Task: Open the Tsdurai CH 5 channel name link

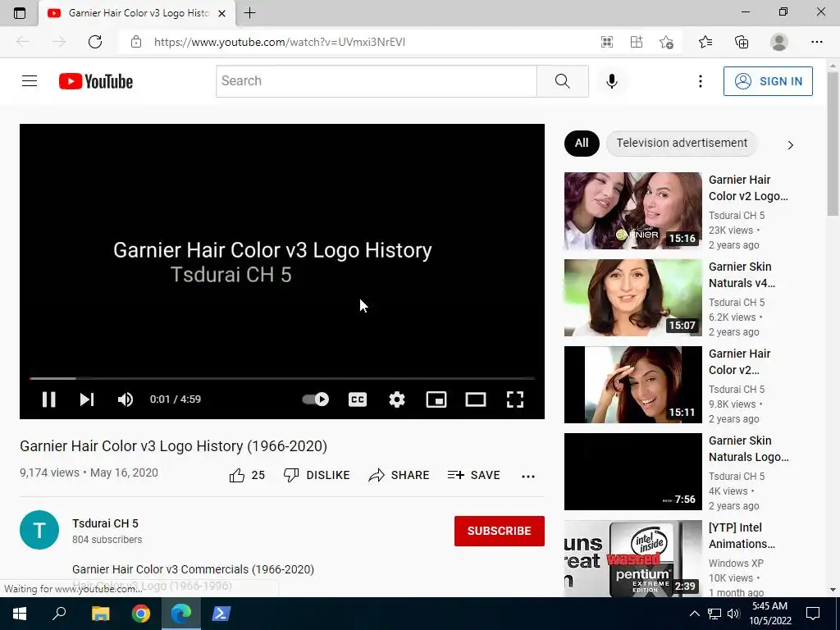Action: click(105, 523)
